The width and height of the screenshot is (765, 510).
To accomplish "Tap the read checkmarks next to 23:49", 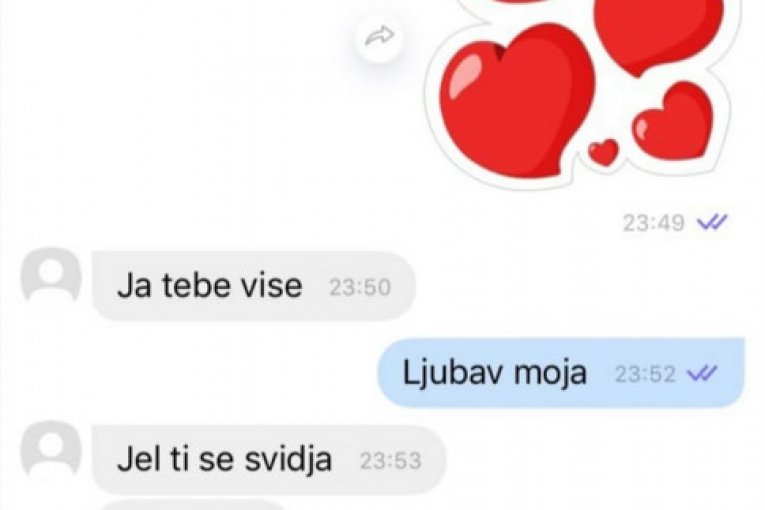I will (712, 223).
